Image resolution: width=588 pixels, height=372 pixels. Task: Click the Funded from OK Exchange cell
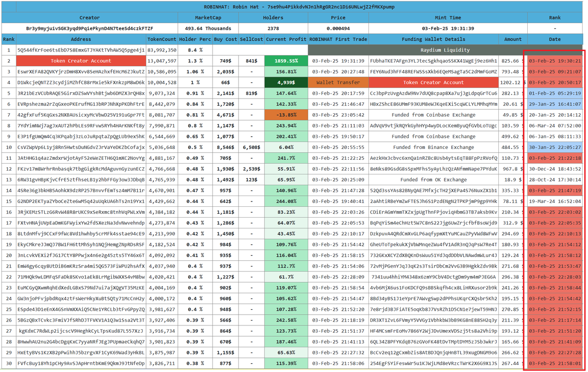(434, 179)
